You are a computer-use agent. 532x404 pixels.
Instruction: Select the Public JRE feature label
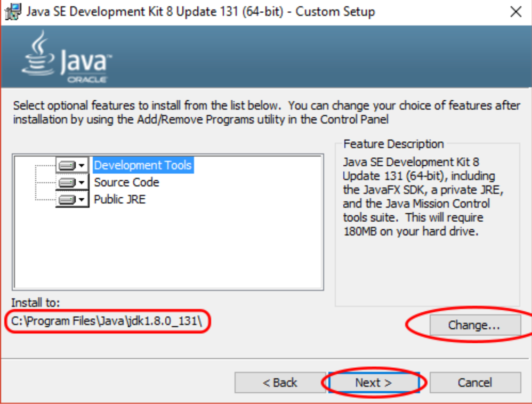(x=119, y=199)
